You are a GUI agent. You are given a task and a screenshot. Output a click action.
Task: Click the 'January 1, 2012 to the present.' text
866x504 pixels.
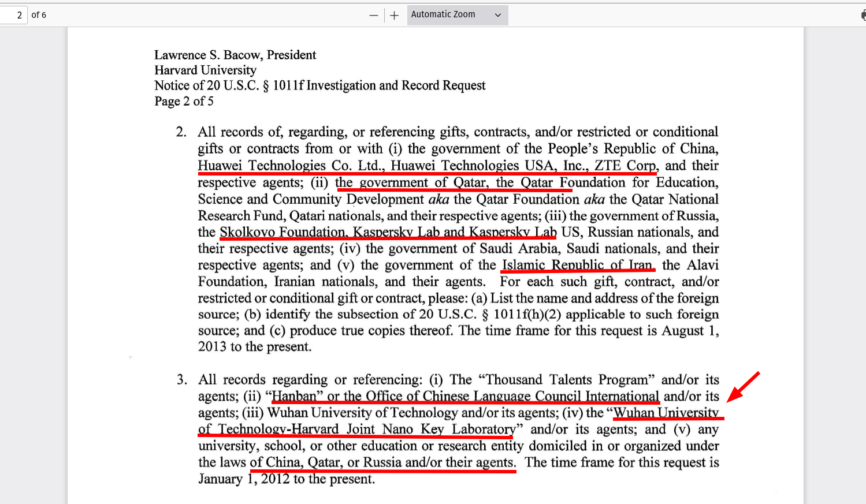tap(287, 479)
